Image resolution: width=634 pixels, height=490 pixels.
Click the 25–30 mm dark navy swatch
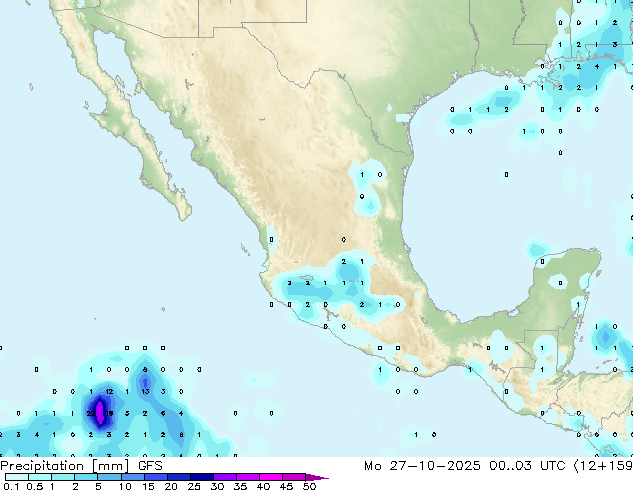[x=202, y=477]
